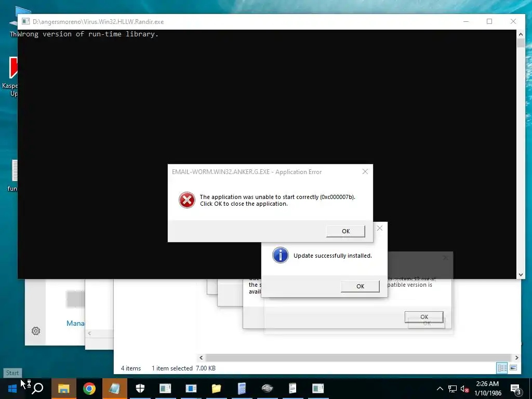Viewport: 532px width, 399px height.
Task: Maximize the Randir.exe console window
Action: pyautogui.click(x=489, y=21)
